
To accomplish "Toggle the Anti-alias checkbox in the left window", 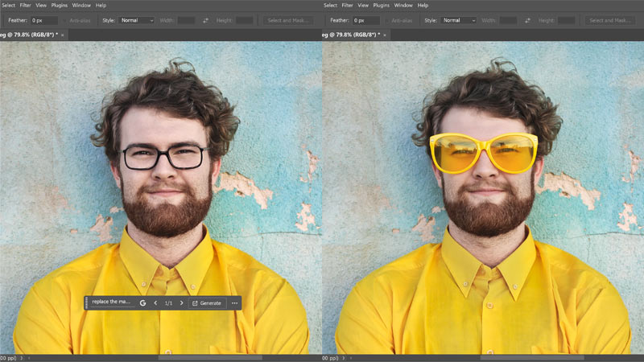I will pos(66,21).
